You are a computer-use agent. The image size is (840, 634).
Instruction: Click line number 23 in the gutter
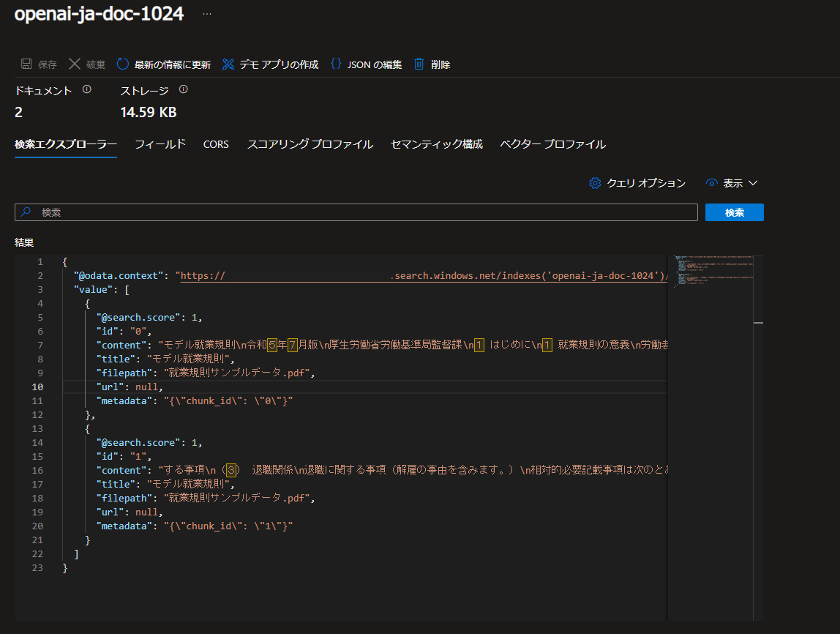(x=37, y=568)
